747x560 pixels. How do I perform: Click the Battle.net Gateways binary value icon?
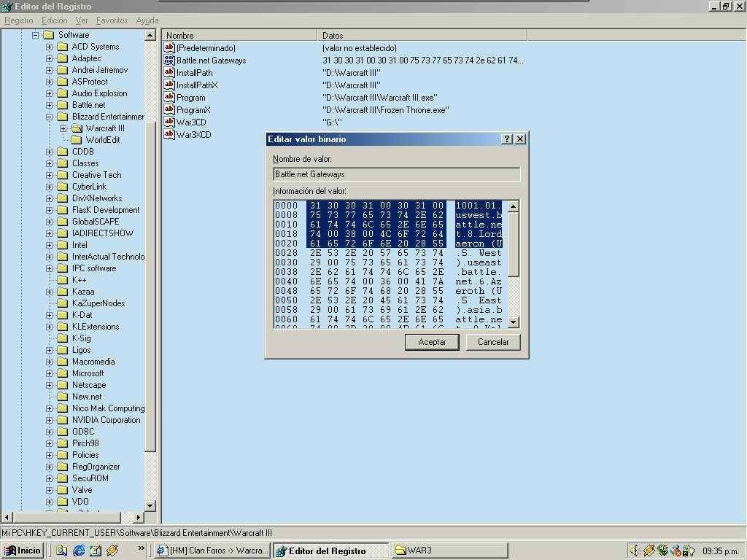coord(169,61)
